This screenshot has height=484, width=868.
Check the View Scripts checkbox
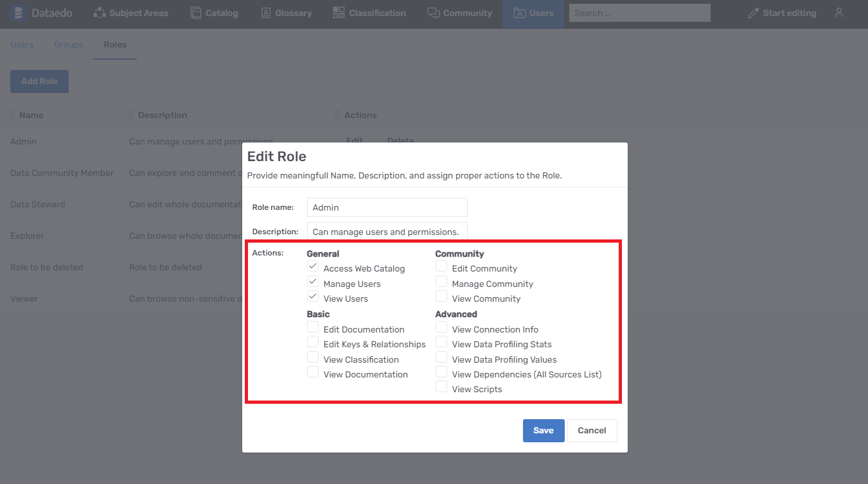[x=441, y=387]
